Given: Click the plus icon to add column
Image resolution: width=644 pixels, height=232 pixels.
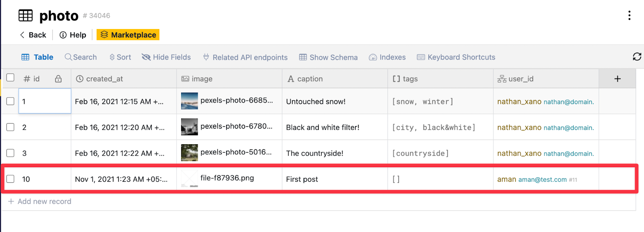Looking at the screenshot, I should [x=617, y=79].
